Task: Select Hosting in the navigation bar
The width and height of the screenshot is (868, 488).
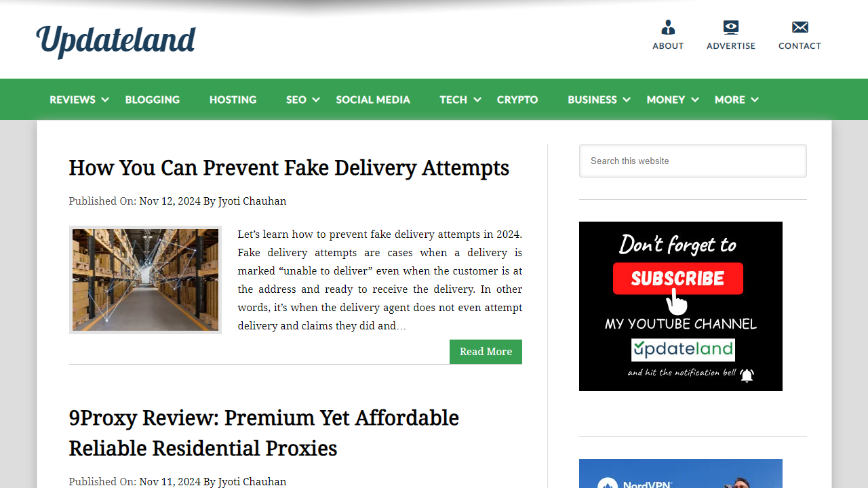Action: tap(233, 100)
